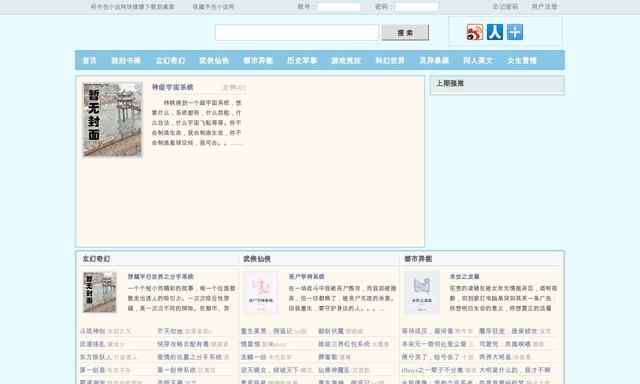Screen dimensions: 640x384
Task: Select 科幻世界 category in the navigation bar
Action: point(390,60)
